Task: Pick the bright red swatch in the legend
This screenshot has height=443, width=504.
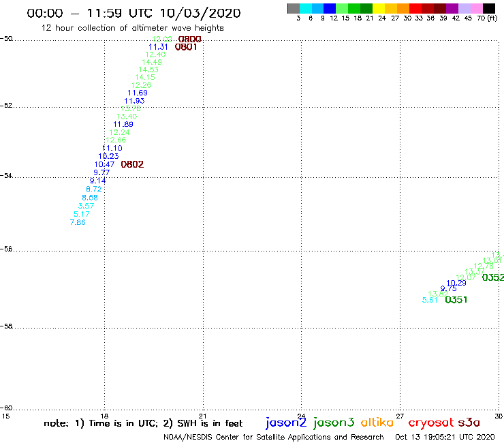Action: [x=415, y=8]
